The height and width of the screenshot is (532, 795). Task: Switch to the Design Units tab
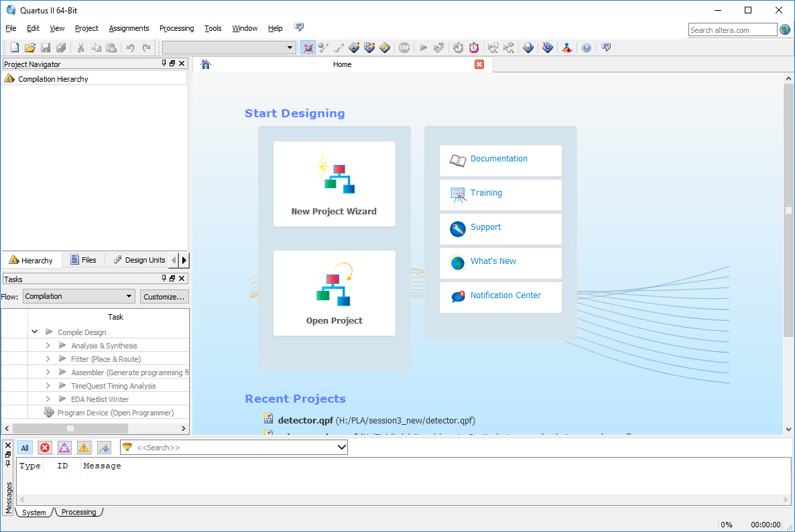click(x=139, y=260)
